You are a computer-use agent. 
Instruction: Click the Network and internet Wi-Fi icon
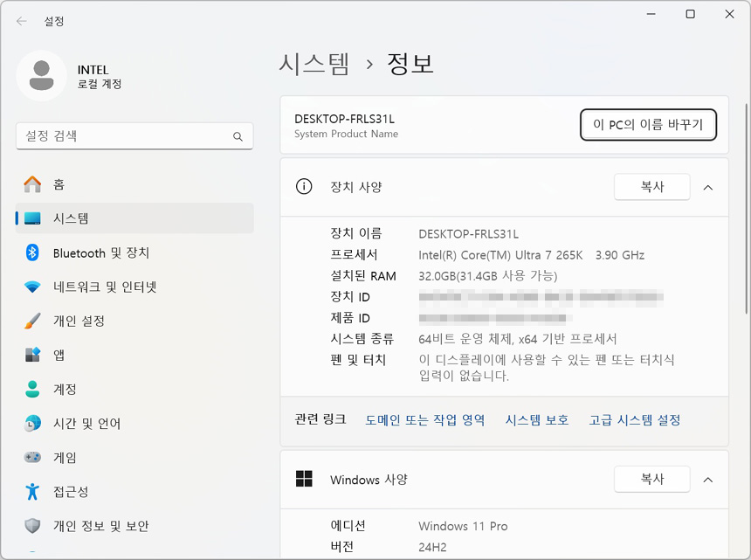point(32,287)
